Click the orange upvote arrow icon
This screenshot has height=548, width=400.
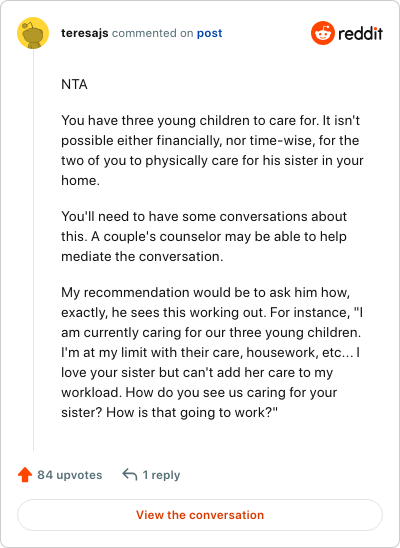coord(25,475)
